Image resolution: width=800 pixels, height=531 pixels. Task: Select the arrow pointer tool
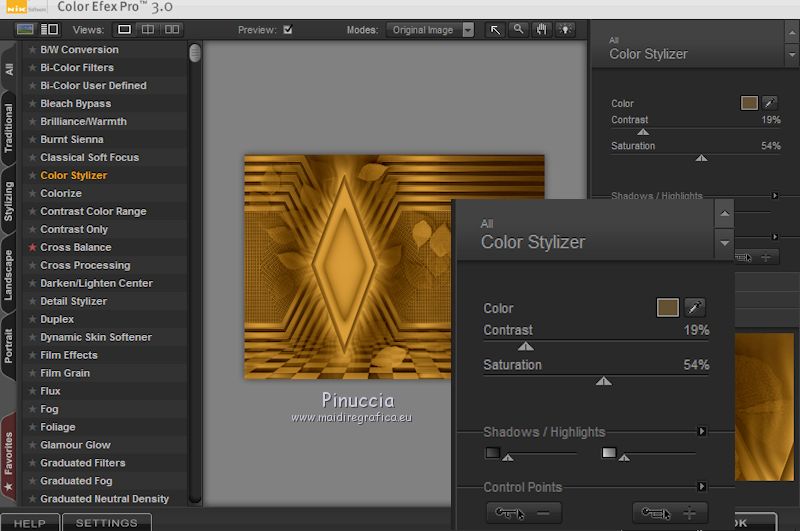(495, 30)
